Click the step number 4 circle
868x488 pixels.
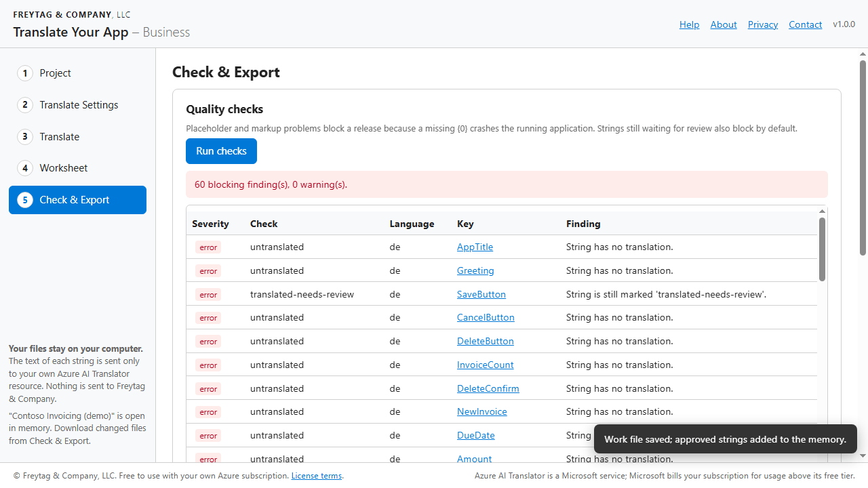click(x=25, y=168)
